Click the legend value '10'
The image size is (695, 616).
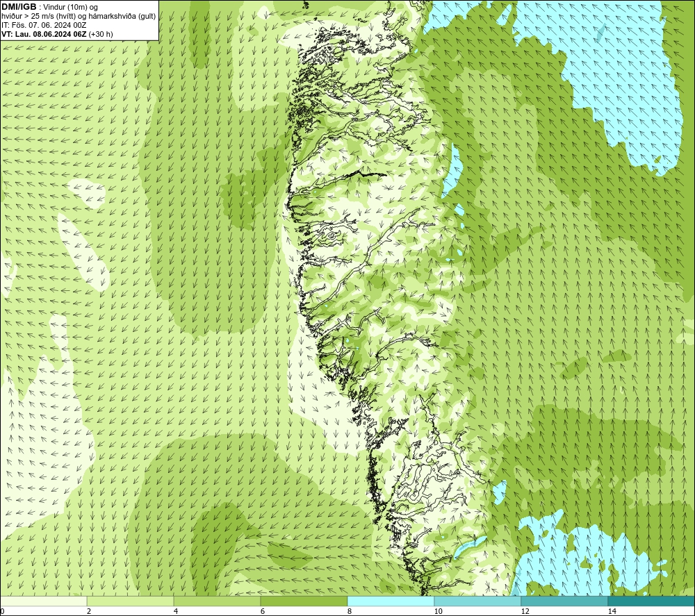[x=438, y=612]
